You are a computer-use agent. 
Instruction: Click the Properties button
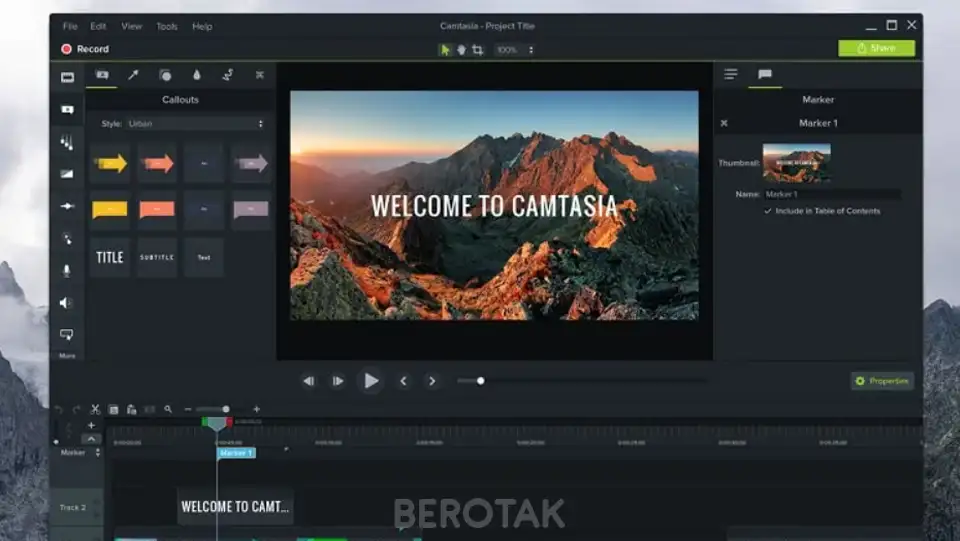coord(882,381)
